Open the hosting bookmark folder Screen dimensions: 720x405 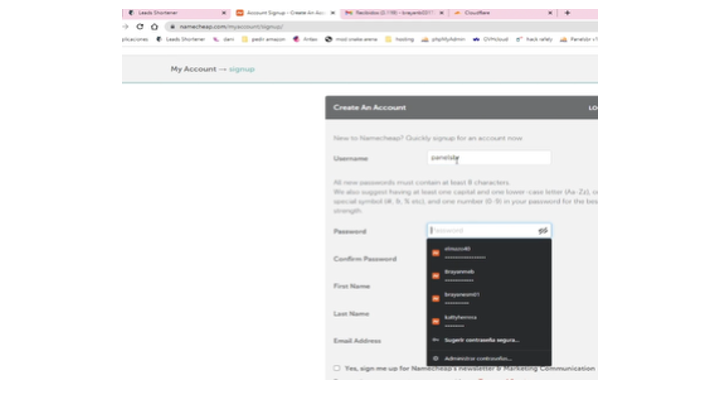pyautogui.click(x=399, y=39)
